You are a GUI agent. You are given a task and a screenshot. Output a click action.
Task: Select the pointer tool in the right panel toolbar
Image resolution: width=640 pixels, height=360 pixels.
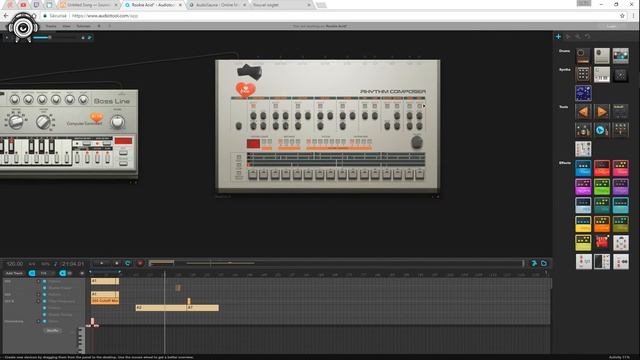(x=568, y=37)
